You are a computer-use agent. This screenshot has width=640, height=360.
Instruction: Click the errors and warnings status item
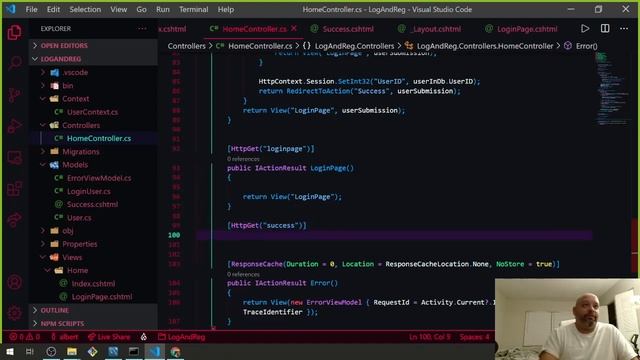(25, 337)
